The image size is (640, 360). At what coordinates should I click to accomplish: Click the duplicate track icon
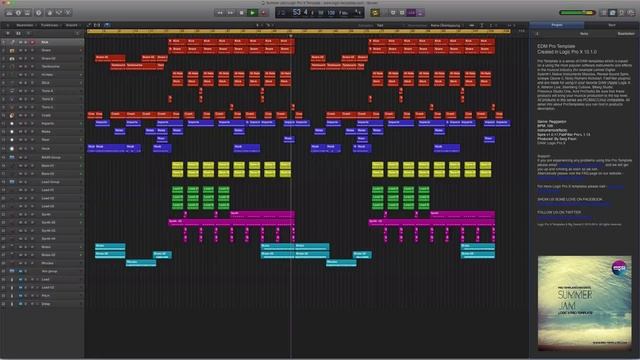click(x=18, y=33)
